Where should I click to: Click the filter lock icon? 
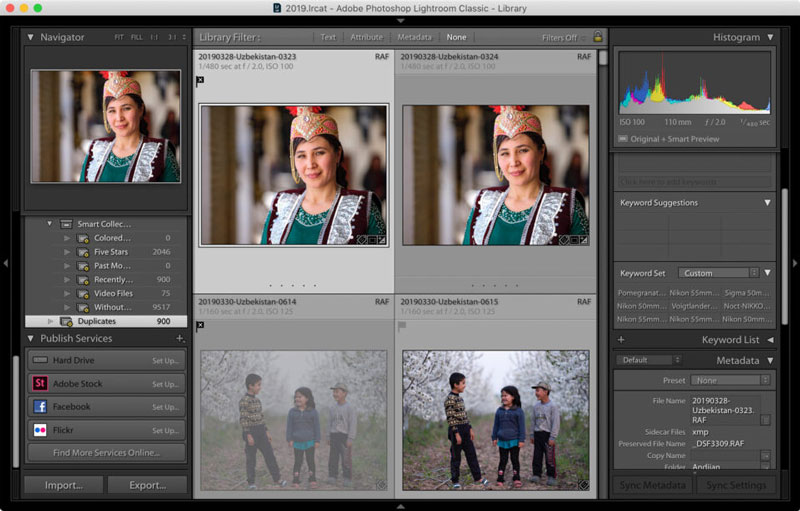tap(597, 37)
